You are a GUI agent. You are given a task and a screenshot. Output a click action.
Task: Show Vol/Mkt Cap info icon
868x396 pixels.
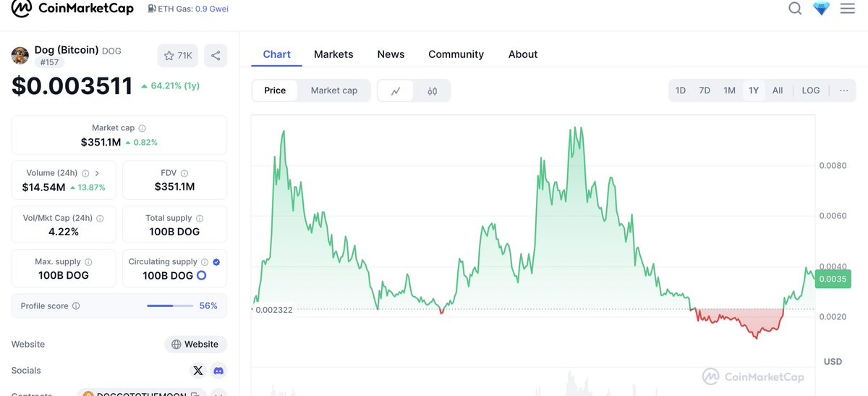[x=100, y=218]
